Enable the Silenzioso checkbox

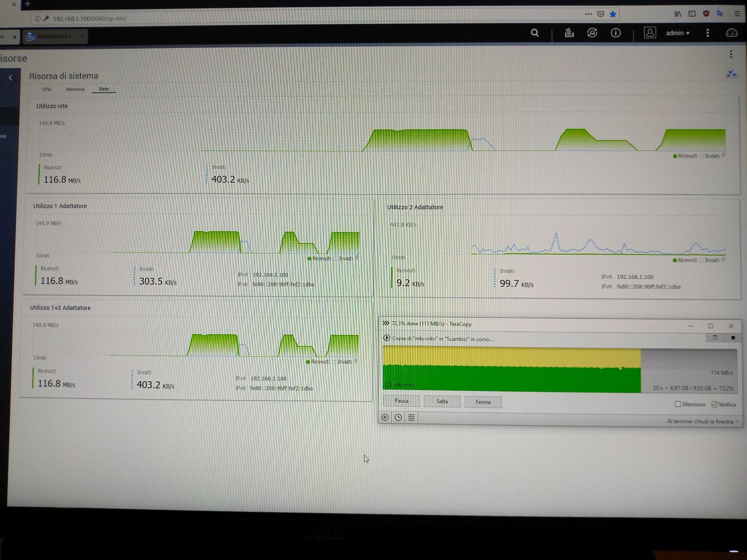click(x=678, y=404)
